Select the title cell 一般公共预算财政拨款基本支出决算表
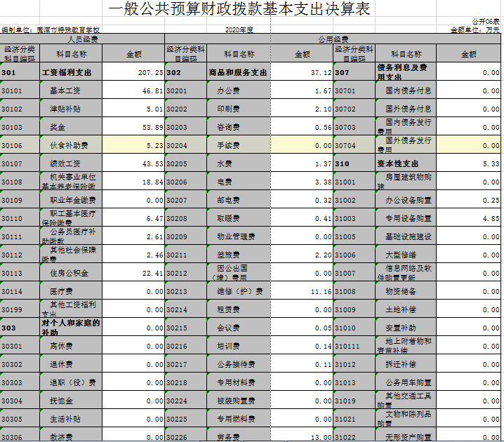Viewport: 504px width, 442px height. tap(239, 8)
